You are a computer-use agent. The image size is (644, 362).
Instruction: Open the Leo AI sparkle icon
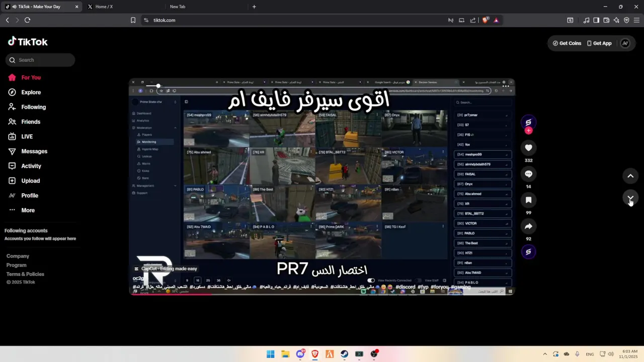point(616,20)
